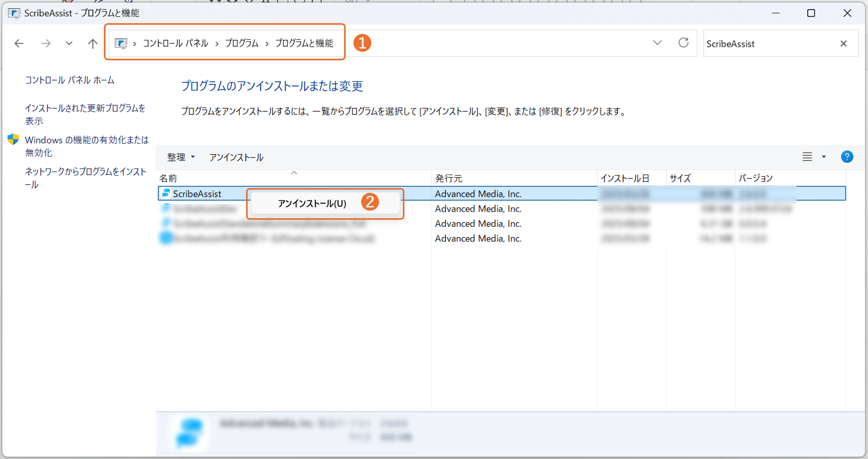Go up one folder level
Image resolution: width=868 pixels, height=459 pixels.
pos(93,44)
